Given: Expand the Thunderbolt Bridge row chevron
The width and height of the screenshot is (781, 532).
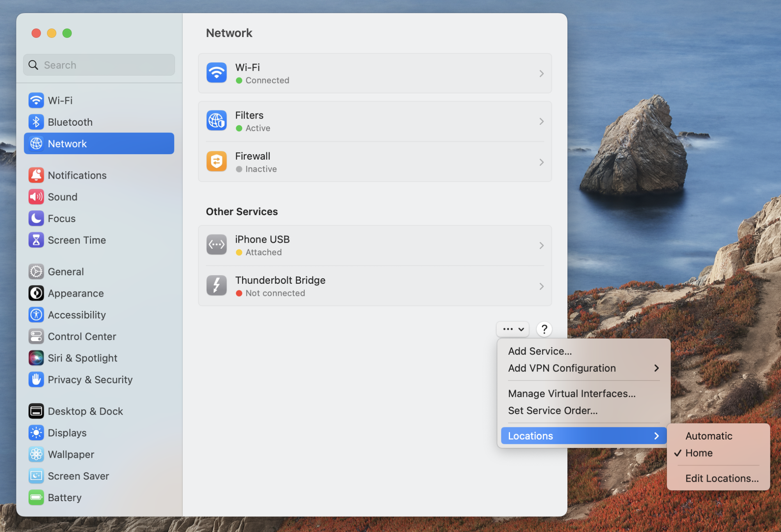Looking at the screenshot, I should (x=542, y=286).
